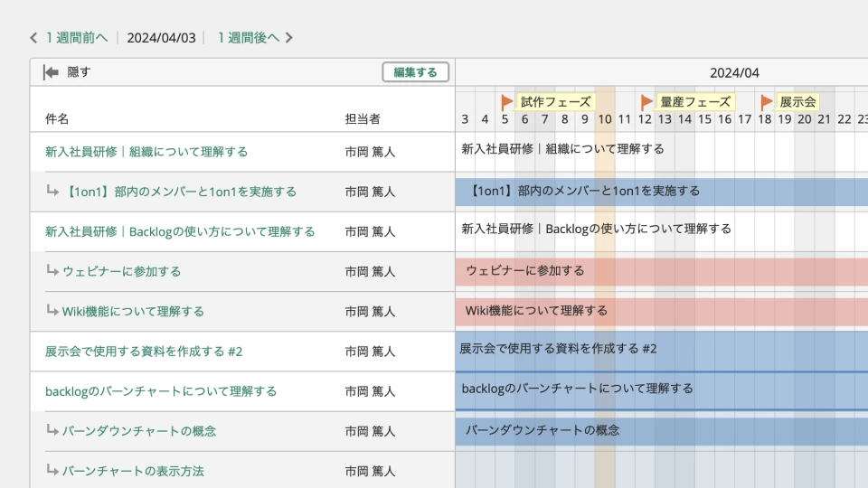Image resolution: width=868 pixels, height=488 pixels.
Task: Click subtask arrow icon beside バーンダウンチャートの概念
Action: (52, 430)
